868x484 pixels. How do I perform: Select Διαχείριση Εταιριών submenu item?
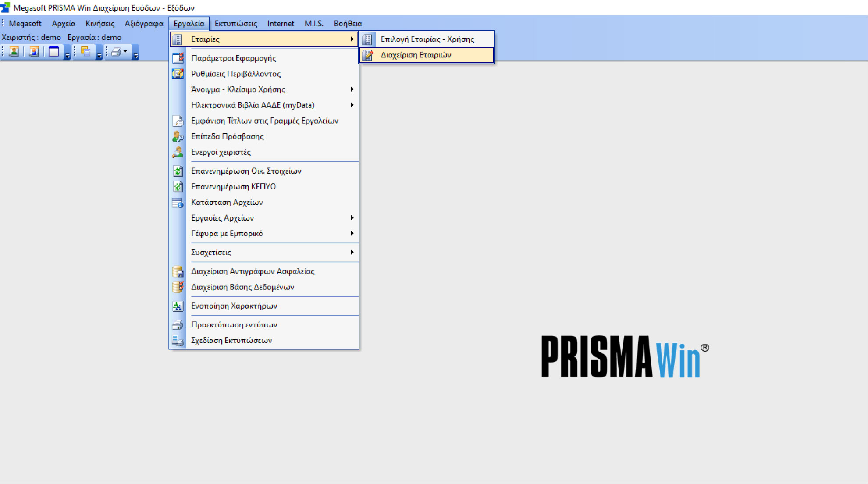click(x=416, y=55)
